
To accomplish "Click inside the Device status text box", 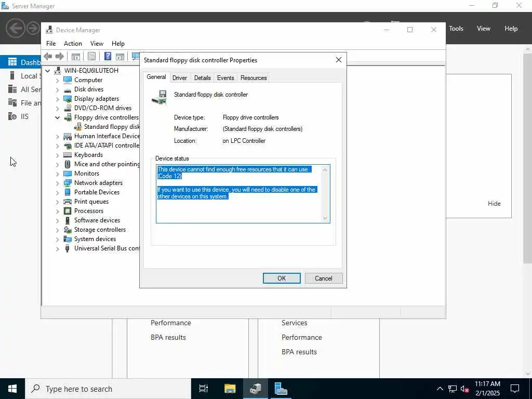I will [x=243, y=194].
